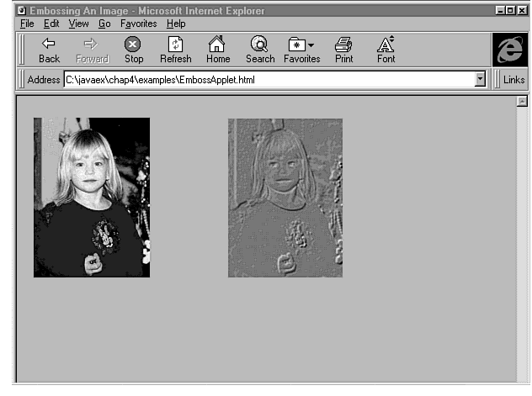Click the original girl photo
532x396 pixels.
pos(92,197)
